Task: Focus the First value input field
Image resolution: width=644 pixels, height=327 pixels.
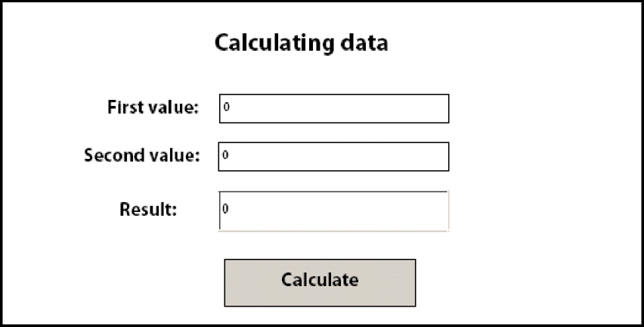Action: pyautogui.click(x=334, y=108)
